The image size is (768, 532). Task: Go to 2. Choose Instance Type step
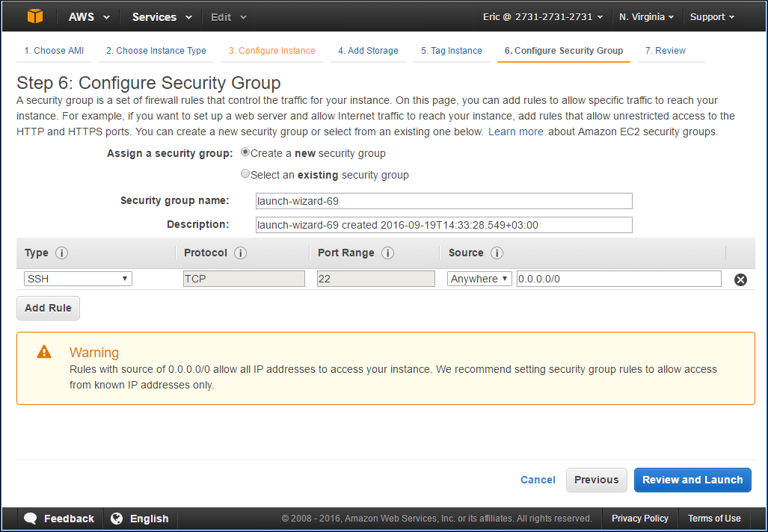(x=156, y=50)
